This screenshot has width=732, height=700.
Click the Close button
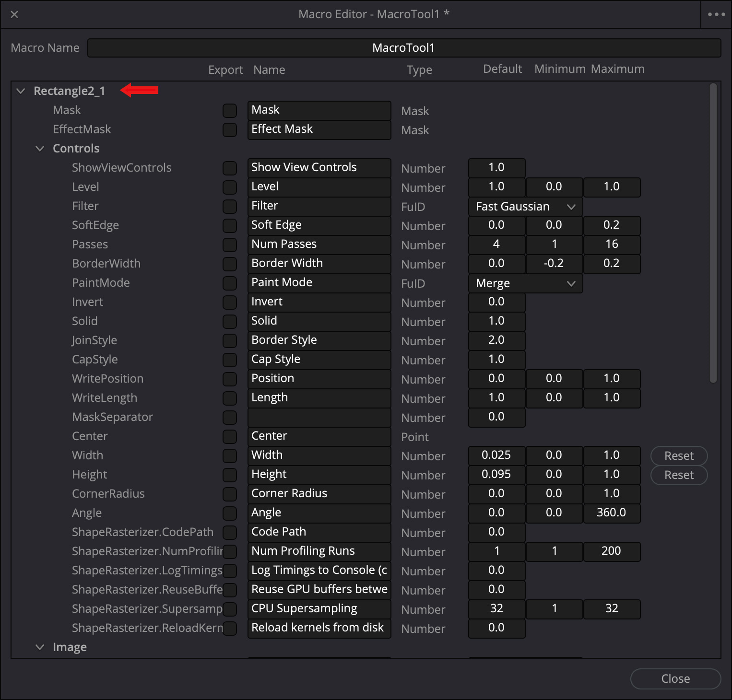675,678
